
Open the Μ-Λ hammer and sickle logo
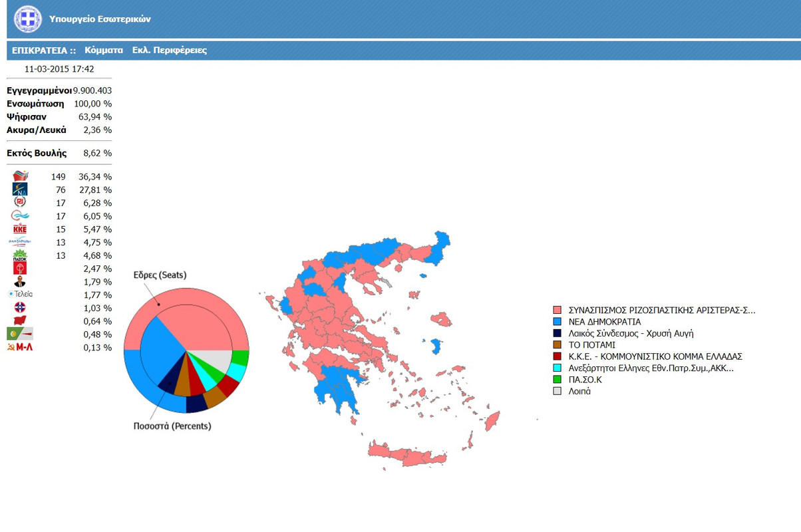[x=20, y=347]
